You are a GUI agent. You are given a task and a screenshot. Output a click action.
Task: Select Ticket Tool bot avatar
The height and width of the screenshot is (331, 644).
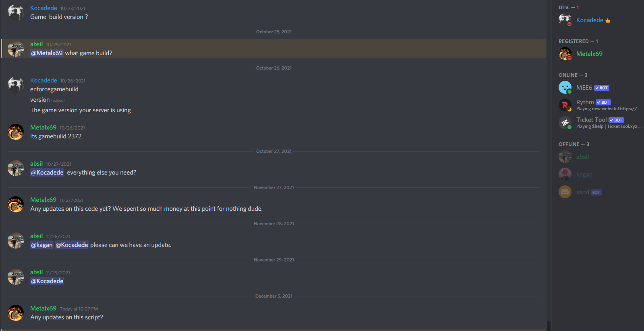[x=565, y=123]
